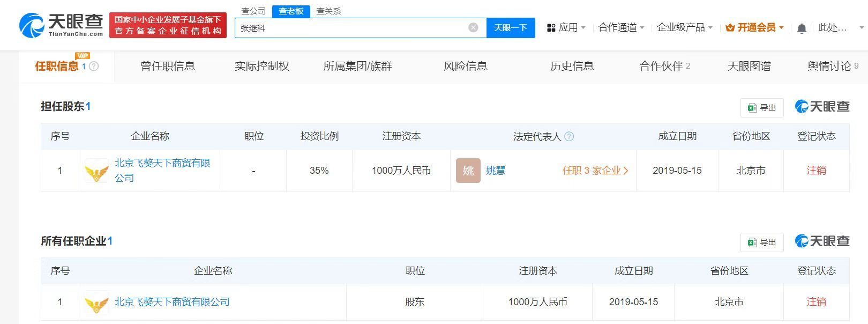
Task: Switch to the 曾任职信息 tab
Action: click(168, 66)
